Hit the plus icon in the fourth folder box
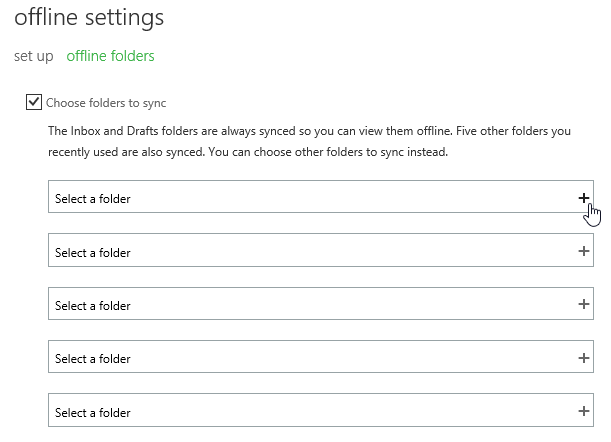The height and width of the screenshot is (442, 611). pyautogui.click(x=584, y=358)
